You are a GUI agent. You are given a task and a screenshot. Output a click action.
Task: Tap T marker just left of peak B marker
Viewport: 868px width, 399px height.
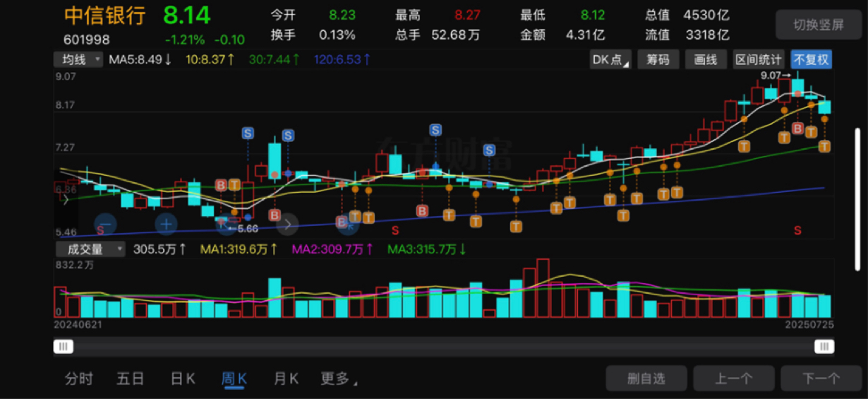tap(784, 138)
